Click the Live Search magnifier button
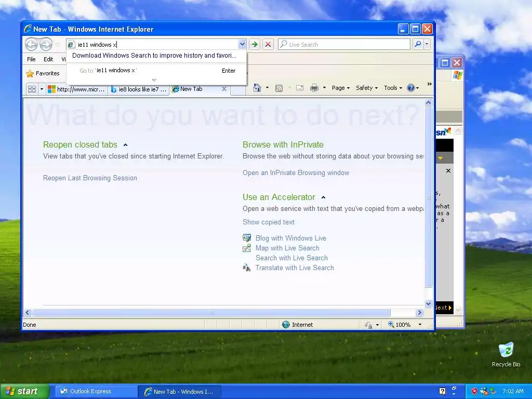Viewport: 532px width, 399px height. [418, 44]
